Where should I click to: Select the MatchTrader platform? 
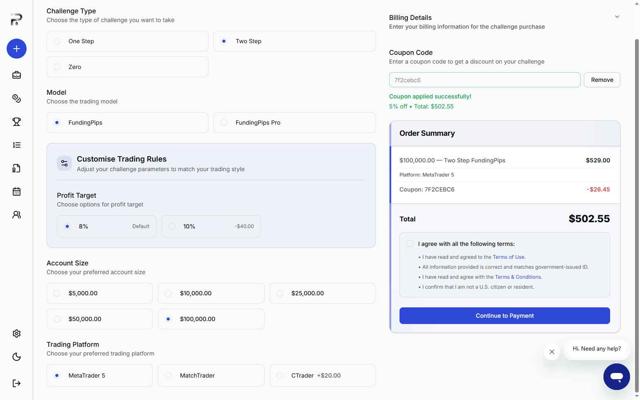(x=211, y=375)
